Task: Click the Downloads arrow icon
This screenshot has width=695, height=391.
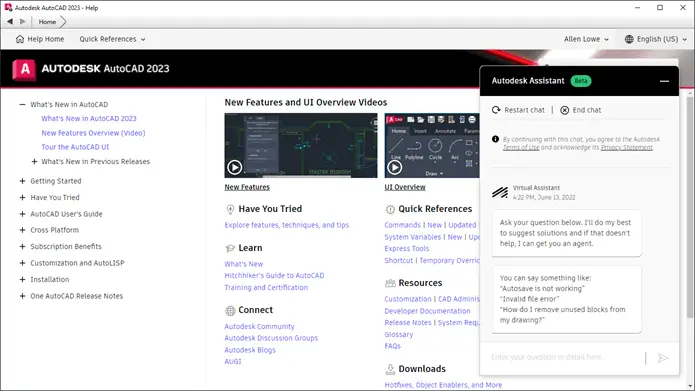Action: 390,369
